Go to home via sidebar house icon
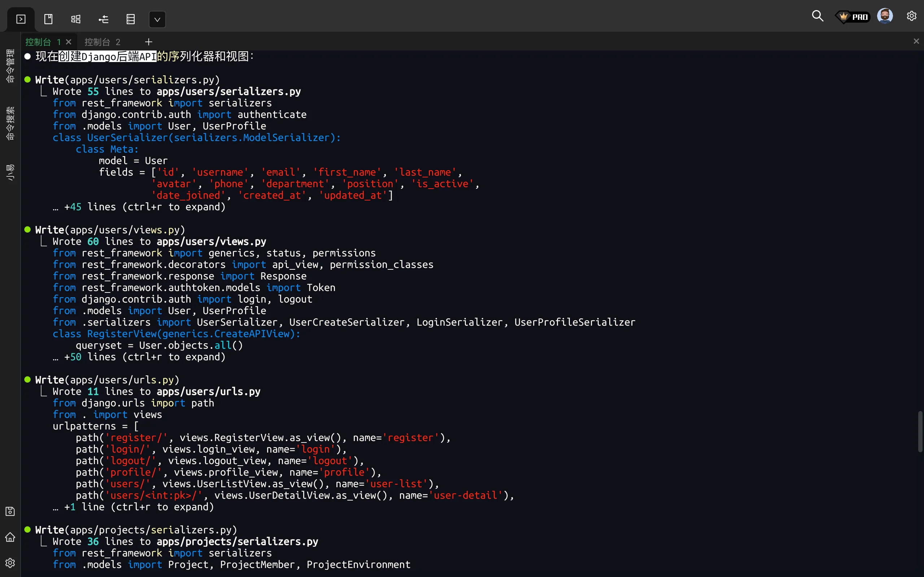924x577 pixels. (10, 537)
